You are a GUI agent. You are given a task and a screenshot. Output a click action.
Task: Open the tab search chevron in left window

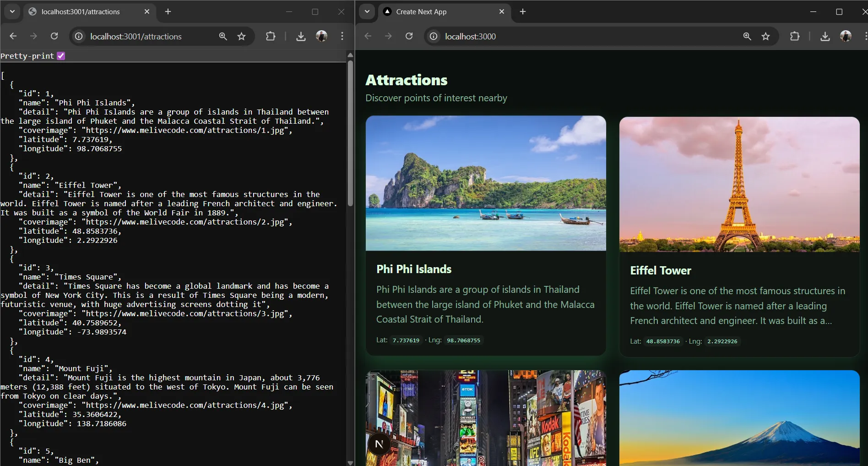pyautogui.click(x=12, y=11)
